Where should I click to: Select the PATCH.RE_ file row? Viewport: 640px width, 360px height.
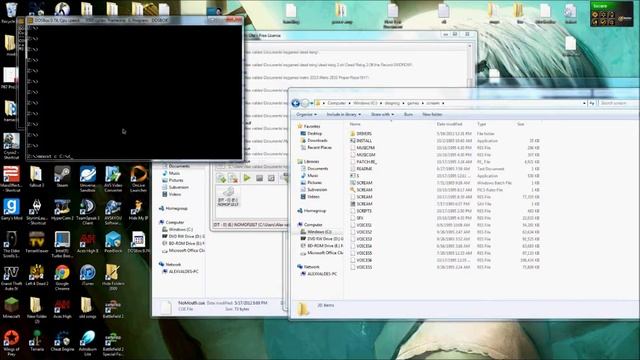pyautogui.click(x=445, y=162)
